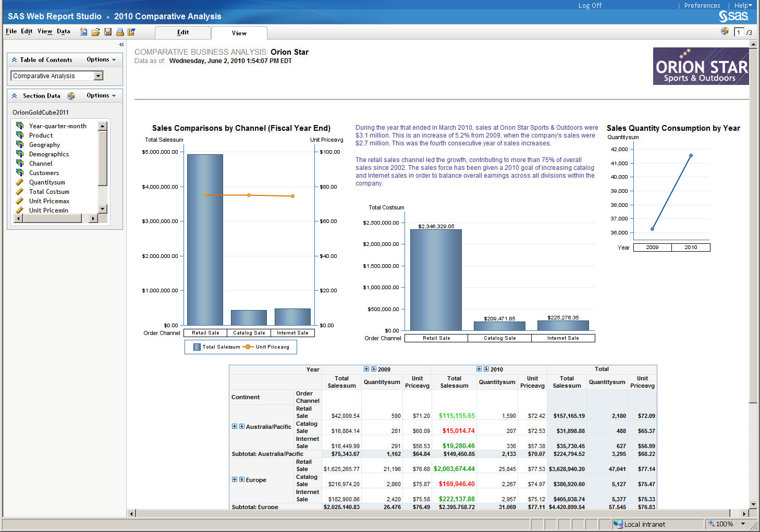Click the Total Salessum legend swatch

pos(197,347)
